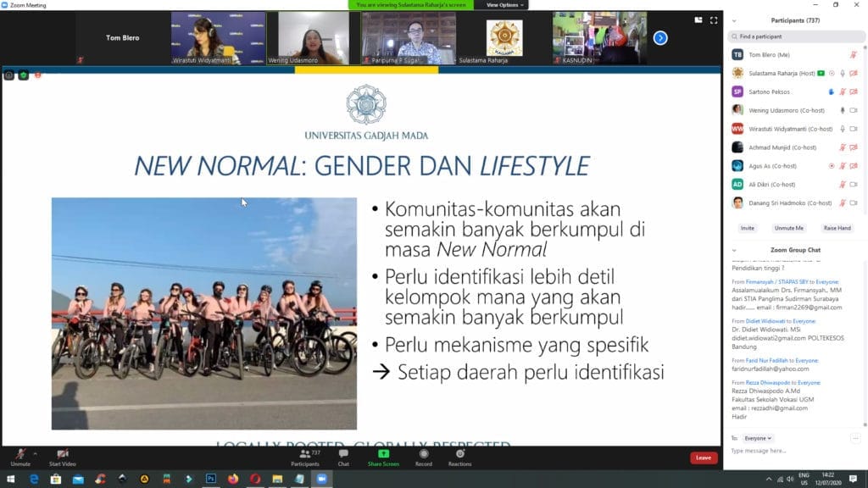Collapse the Participants panel chevron

coord(734,20)
